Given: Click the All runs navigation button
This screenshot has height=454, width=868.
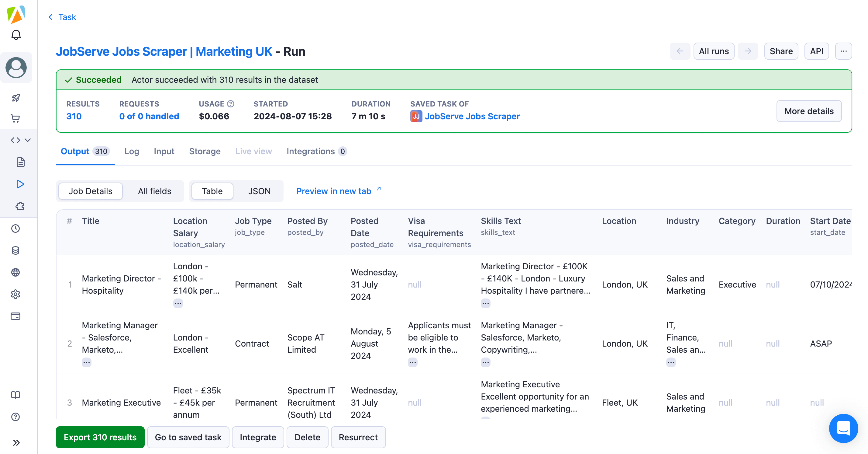Looking at the screenshot, I should click(x=714, y=51).
